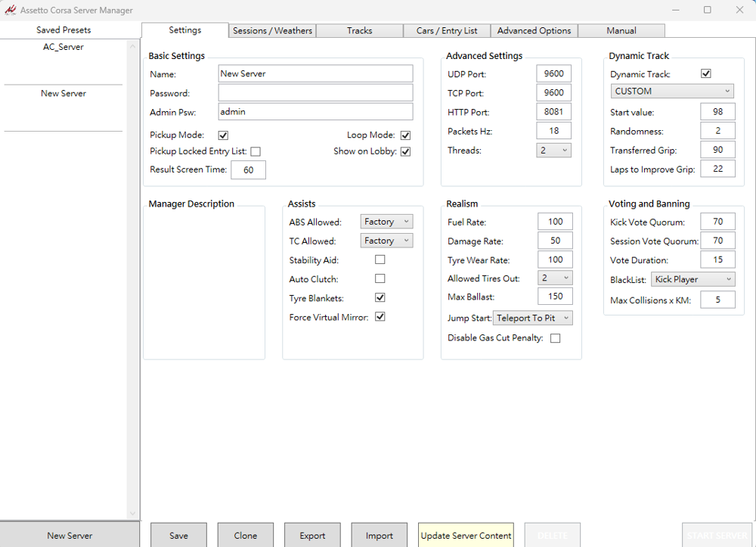Open the Advanced Options tab
Viewport: 756px width, 547px height.
point(534,30)
